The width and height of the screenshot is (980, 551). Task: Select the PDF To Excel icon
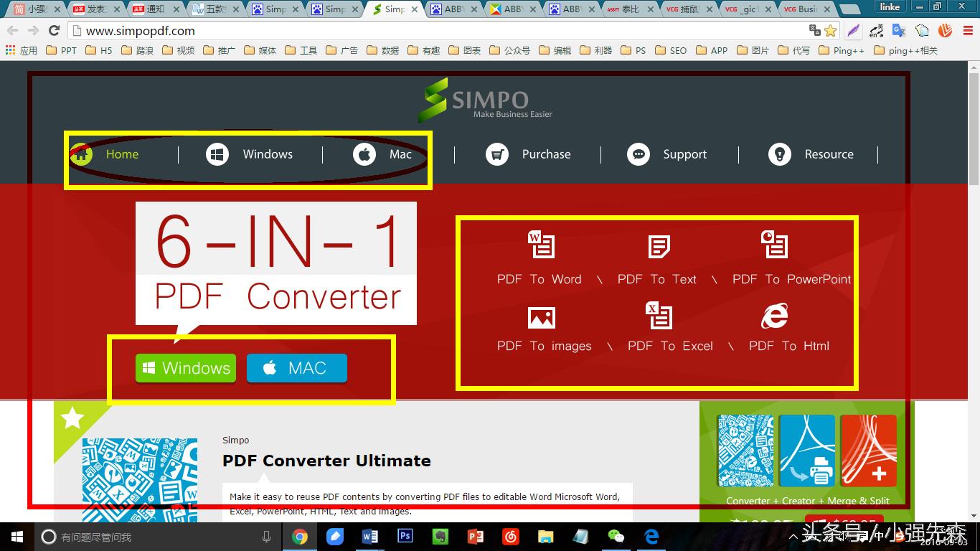pos(659,316)
